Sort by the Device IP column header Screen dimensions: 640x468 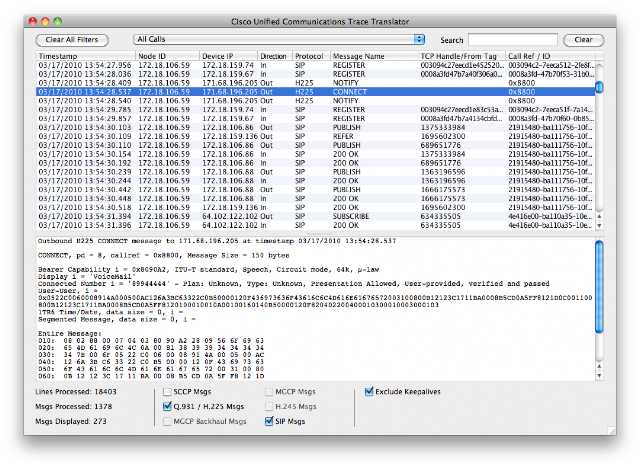click(229, 56)
